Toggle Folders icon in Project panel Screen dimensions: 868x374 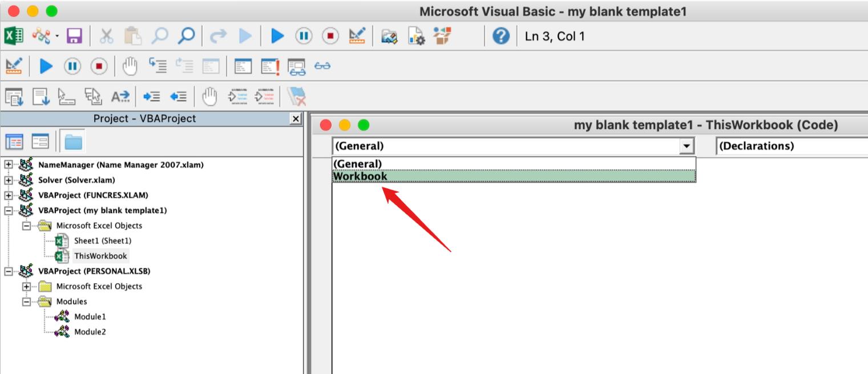coord(73,141)
